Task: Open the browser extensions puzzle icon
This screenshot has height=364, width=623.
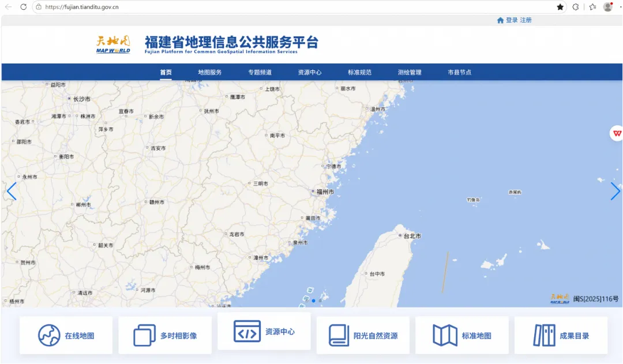Action: [x=575, y=7]
